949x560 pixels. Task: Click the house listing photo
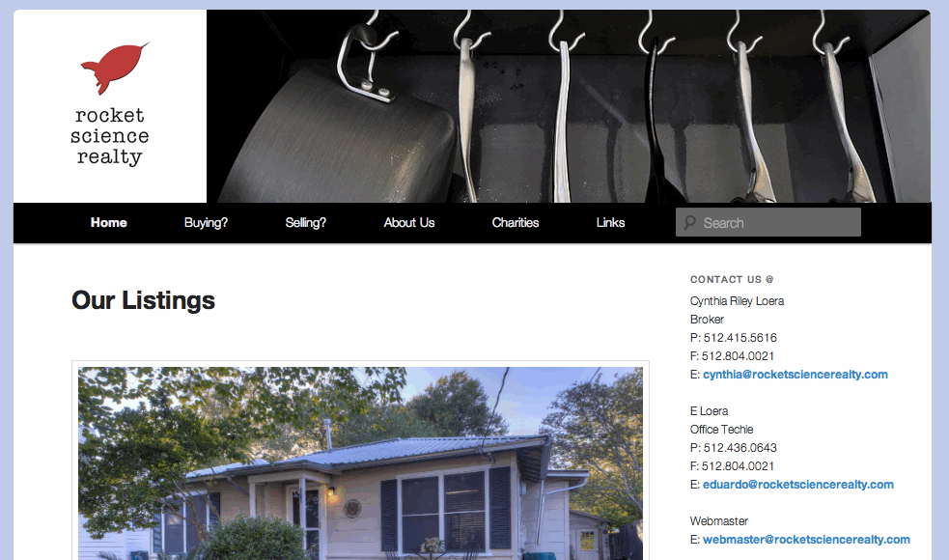pyautogui.click(x=361, y=463)
